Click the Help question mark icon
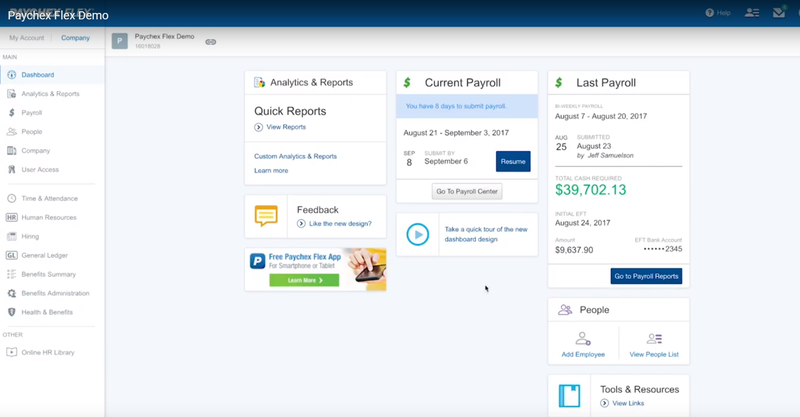This screenshot has height=417, width=800. pos(709,13)
